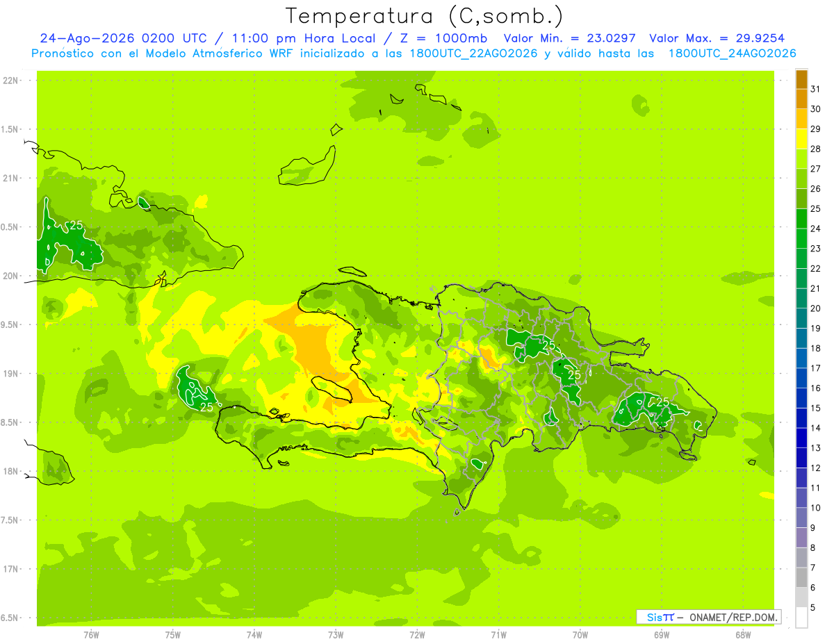The height and width of the screenshot is (644, 834).
Task: Click the colorbar label "23"
Action: click(816, 249)
